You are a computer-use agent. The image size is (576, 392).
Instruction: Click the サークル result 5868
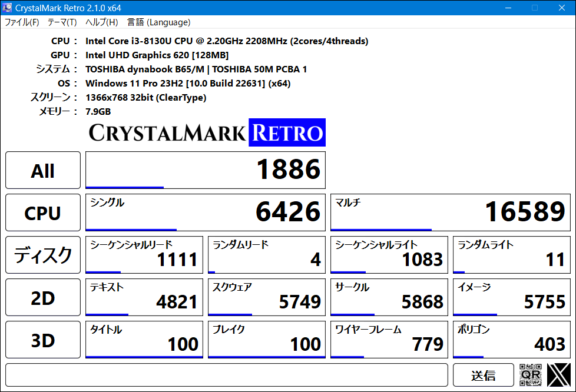[389, 297]
